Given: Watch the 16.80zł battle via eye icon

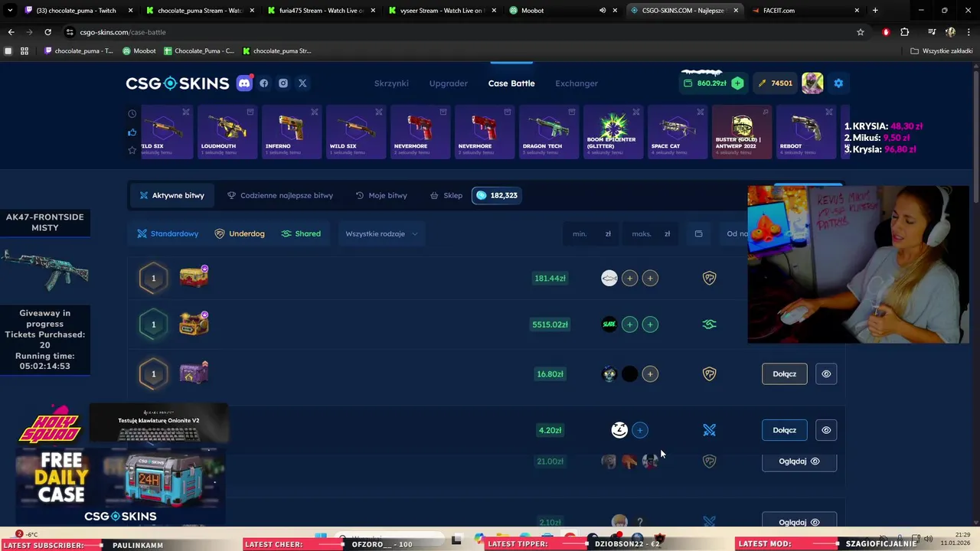Looking at the screenshot, I should coord(826,373).
